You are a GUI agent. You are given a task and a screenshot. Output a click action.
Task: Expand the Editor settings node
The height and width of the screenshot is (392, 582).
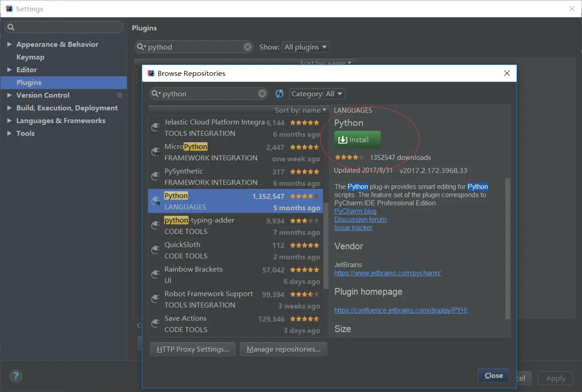pyautogui.click(x=9, y=69)
